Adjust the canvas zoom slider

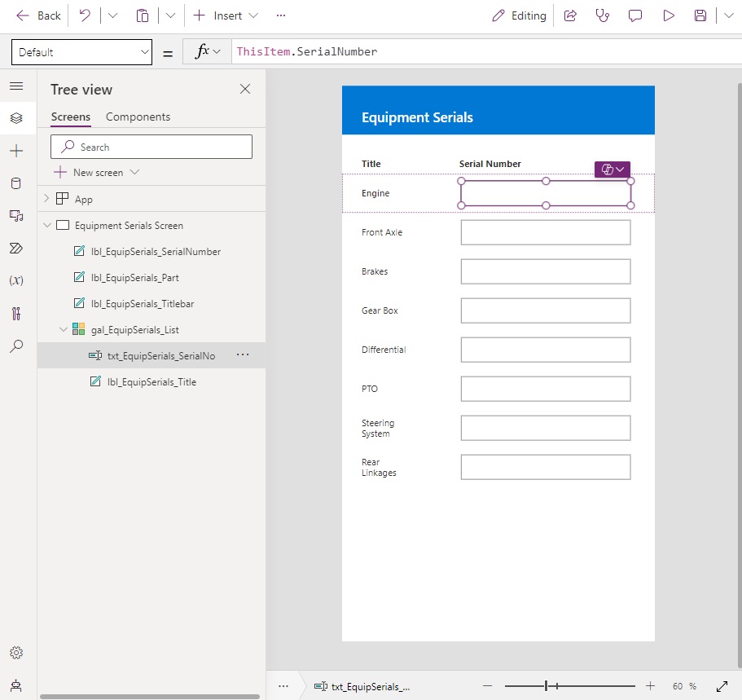tap(547, 686)
